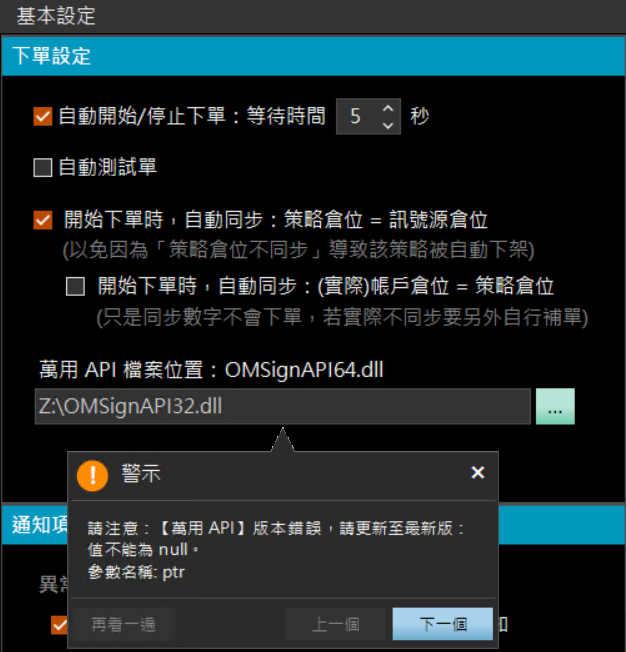Image resolution: width=626 pixels, height=652 pixels.
Task: Click the 下一個 button
Action: (x=443, y=624)
